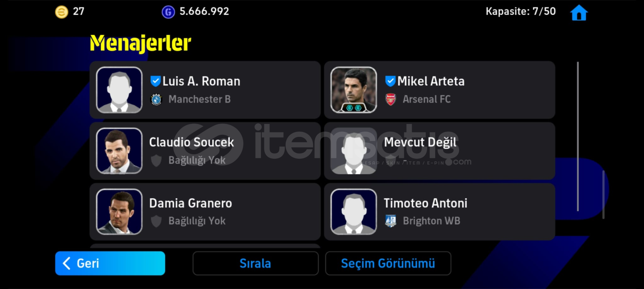Select the Manchester B club badge
Screen dimensions: 644x289
click(x=156, y=99)
